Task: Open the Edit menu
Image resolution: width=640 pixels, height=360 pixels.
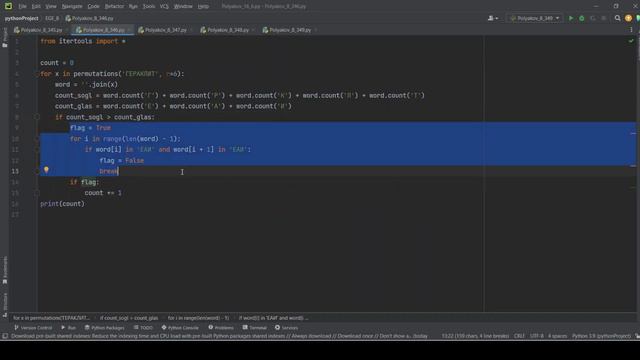Action: (36, 6)
